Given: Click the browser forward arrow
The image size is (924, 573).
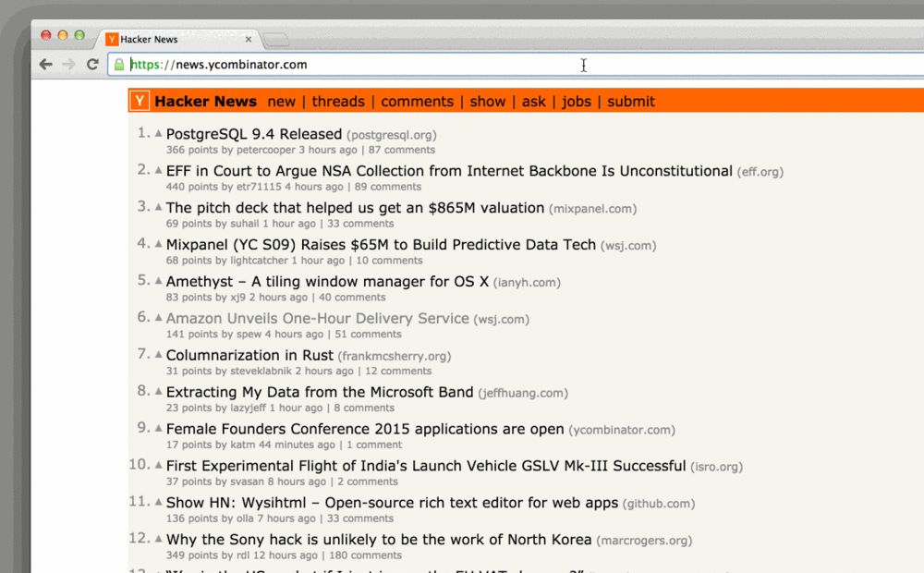Looking at the screenshot, I should point(69,65).
